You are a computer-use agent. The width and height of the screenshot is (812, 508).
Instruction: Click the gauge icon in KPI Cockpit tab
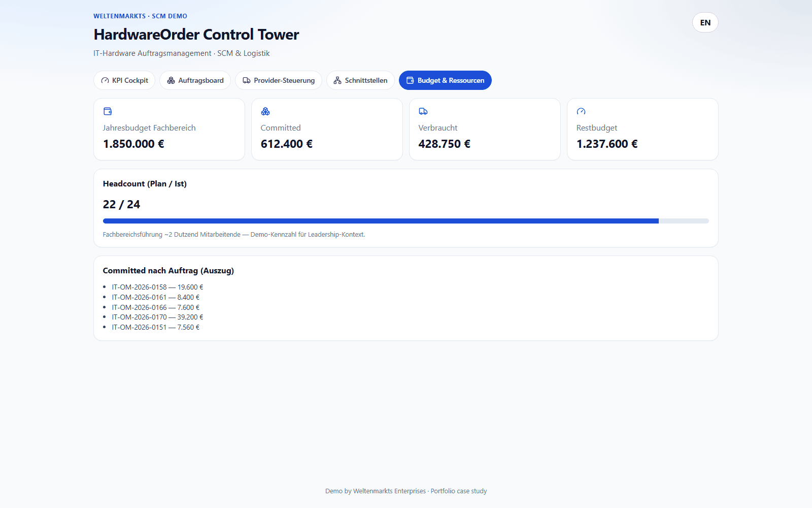pos(105,80)
